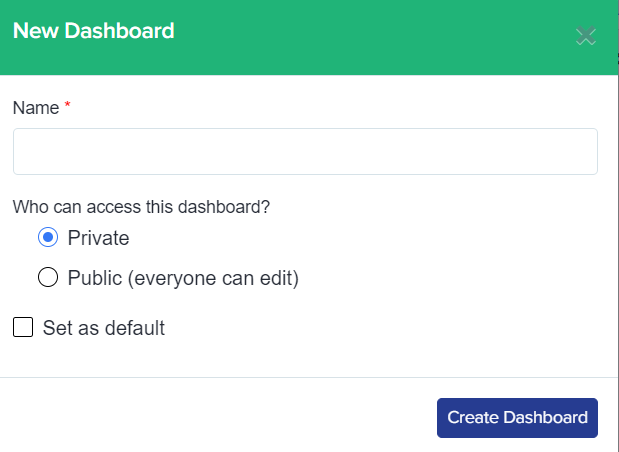The width and height of the screenshot is (619, 452).
Task: Click the 'Set as default' label text
Action: coord(103,327)
